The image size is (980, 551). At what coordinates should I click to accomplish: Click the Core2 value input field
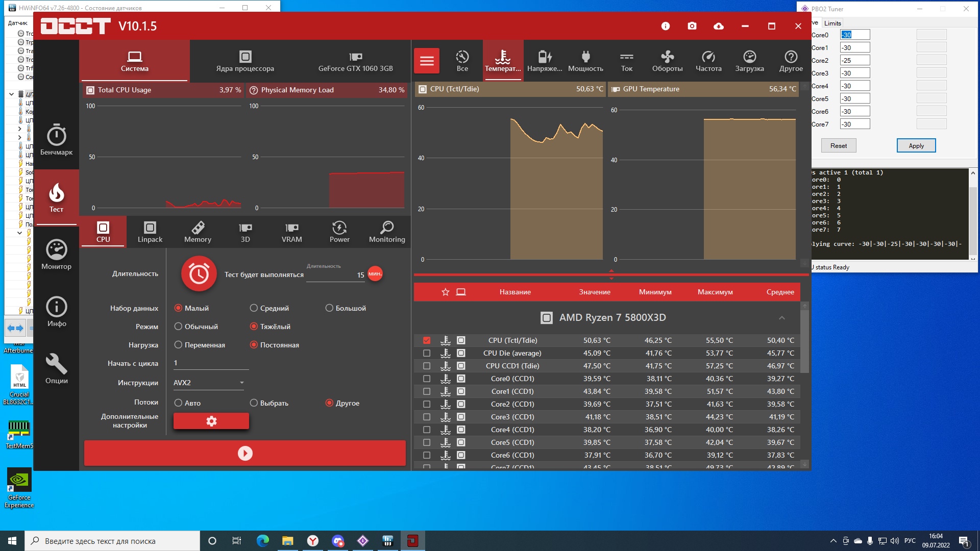click(x=854, y=60)
